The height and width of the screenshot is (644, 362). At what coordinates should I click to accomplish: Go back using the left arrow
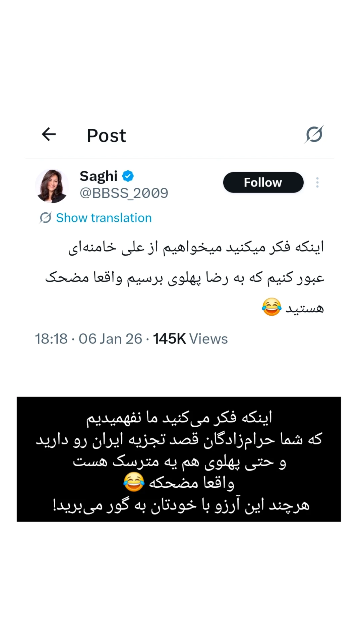(49, 135)
